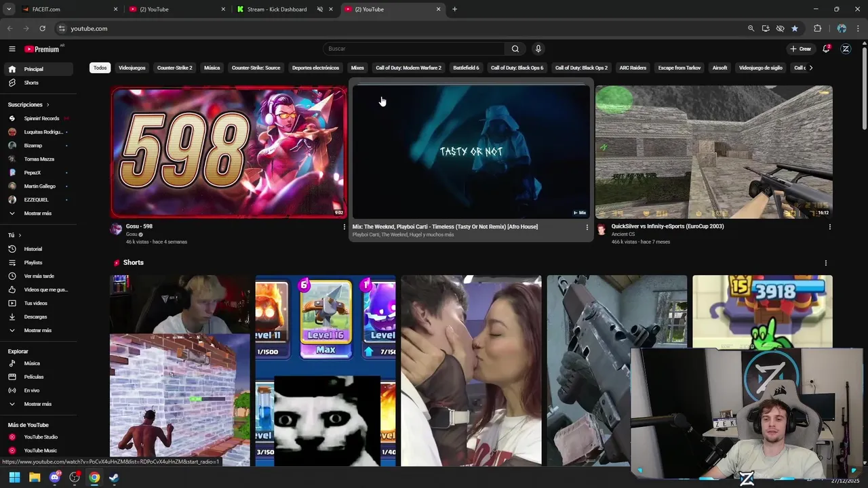
Task: Open Videos que me gustan list
Action: (x=37, y=289)
